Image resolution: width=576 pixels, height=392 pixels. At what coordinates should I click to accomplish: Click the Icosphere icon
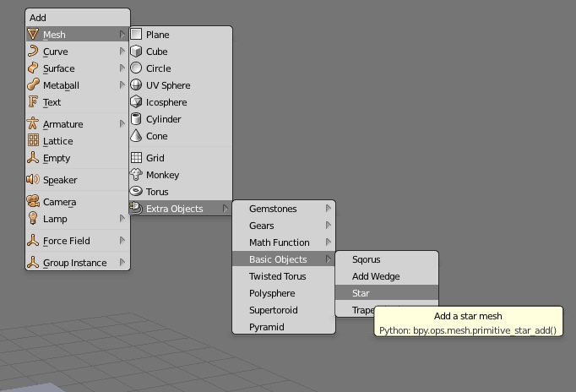136,101
